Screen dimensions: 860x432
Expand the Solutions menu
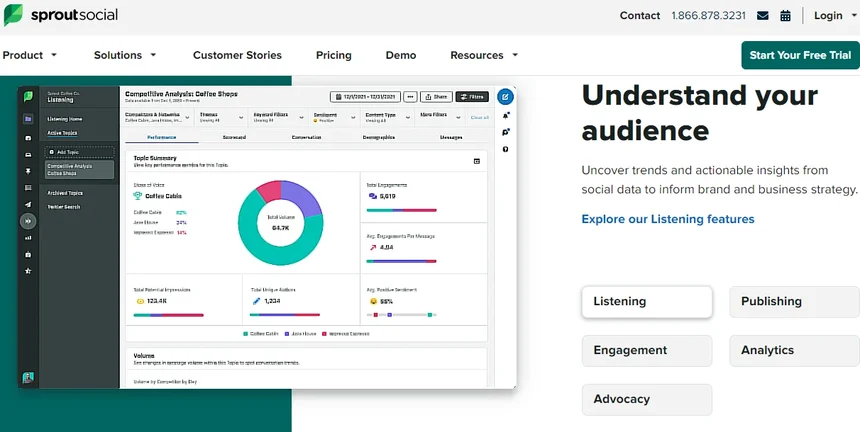point(125,55)
